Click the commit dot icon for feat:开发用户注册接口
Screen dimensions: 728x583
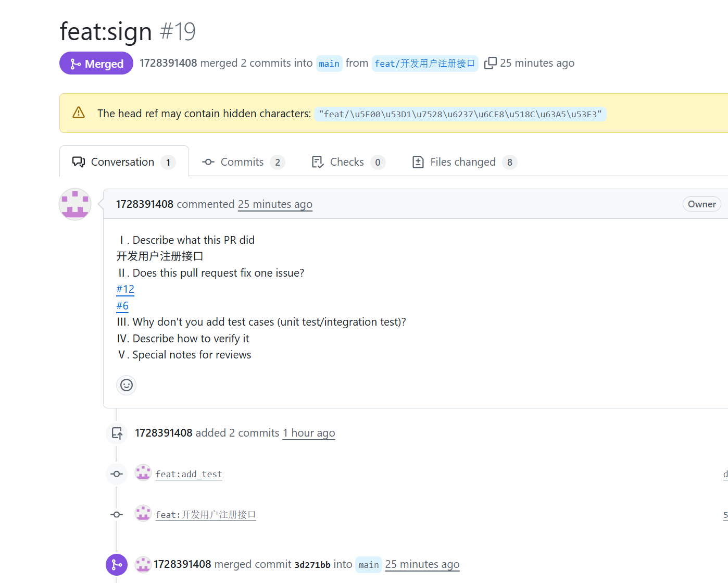pos(117,515)
